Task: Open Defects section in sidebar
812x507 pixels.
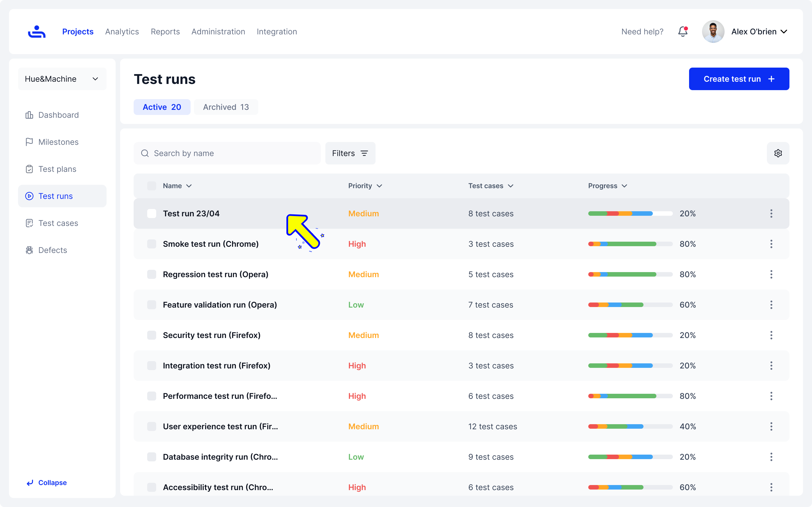Action: tap(53, 250)
